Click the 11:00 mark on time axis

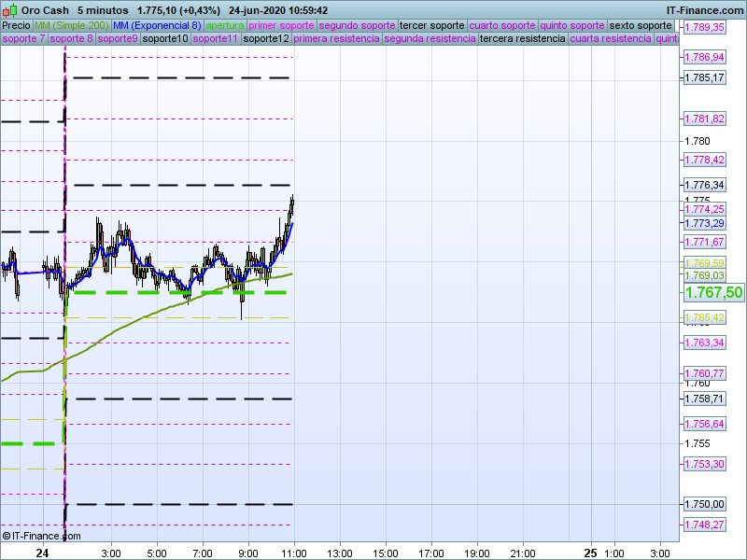[x=294, y=553]
